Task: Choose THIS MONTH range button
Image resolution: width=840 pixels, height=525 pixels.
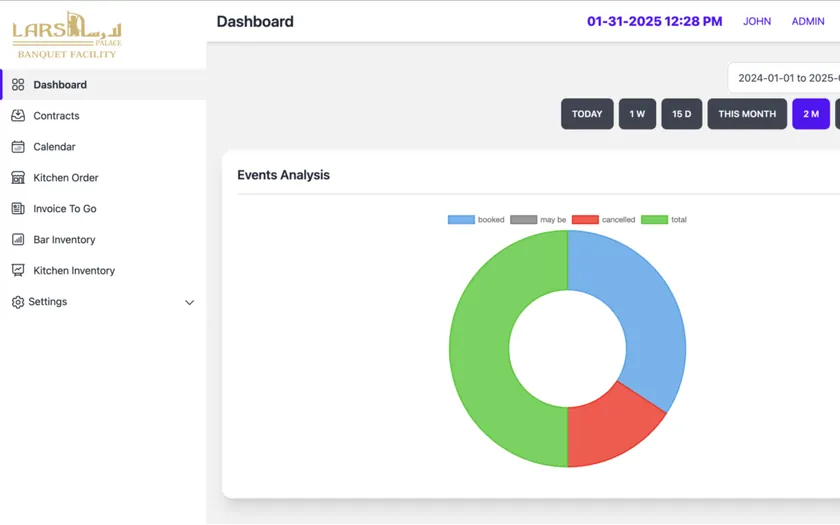Action: [747, 114]
